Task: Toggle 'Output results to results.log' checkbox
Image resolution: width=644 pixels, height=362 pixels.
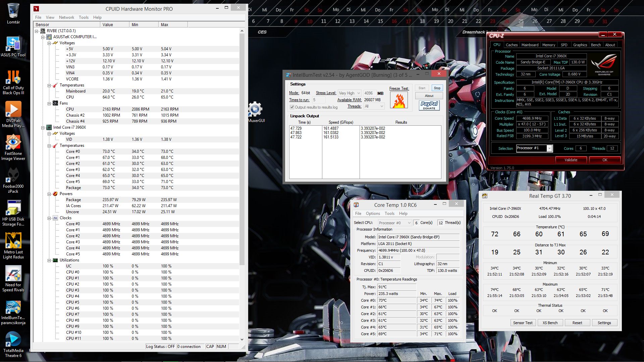Action: (292, 107)
